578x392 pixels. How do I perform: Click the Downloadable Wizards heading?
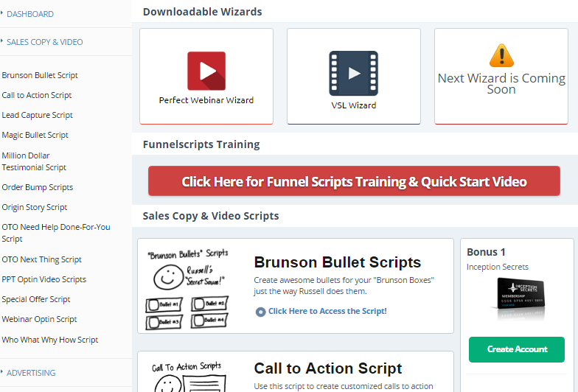(x=202, y=12)
